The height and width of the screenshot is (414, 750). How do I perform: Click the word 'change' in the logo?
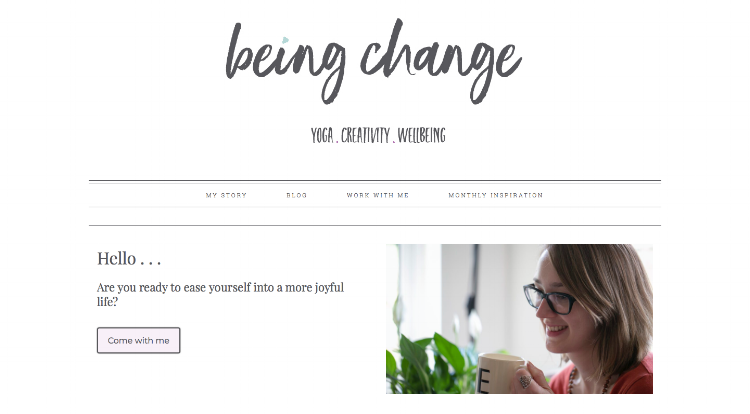441,62
